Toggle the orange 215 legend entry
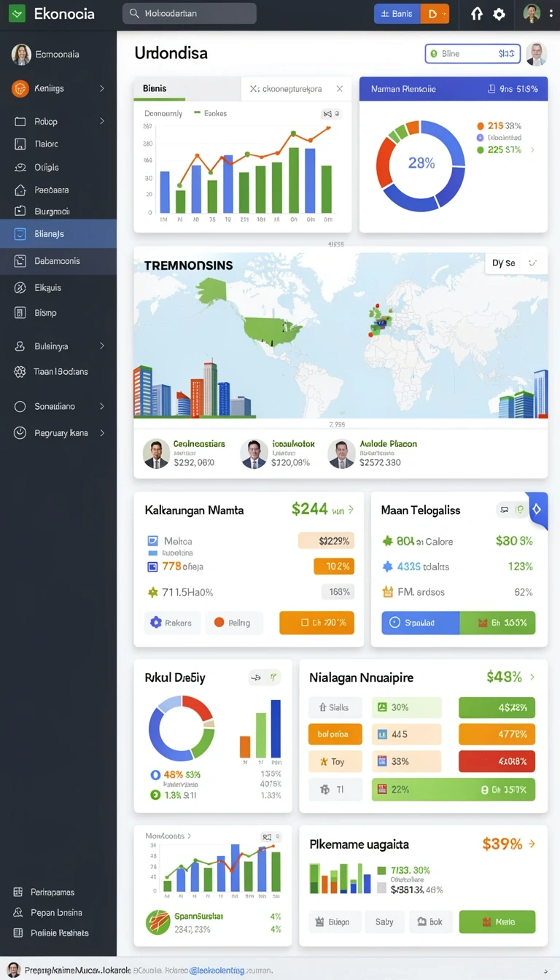Image resolution: width=560 pixels, height=980 pixels. coord(499,125)
